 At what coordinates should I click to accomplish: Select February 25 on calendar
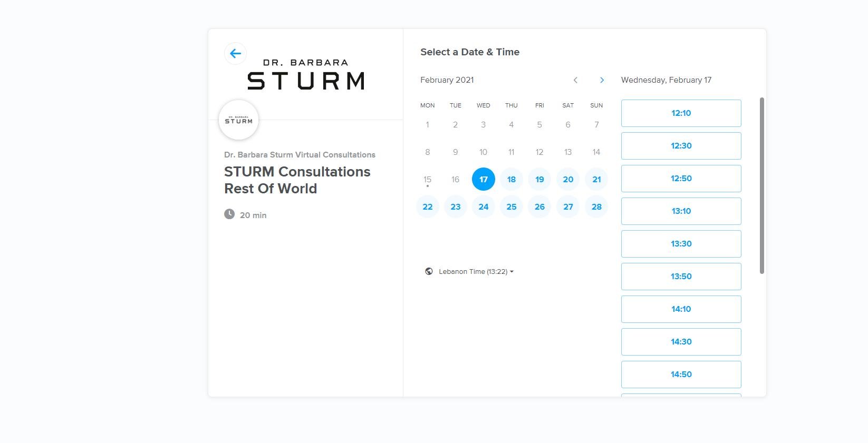pyautogui.click(x=512, y=207)
